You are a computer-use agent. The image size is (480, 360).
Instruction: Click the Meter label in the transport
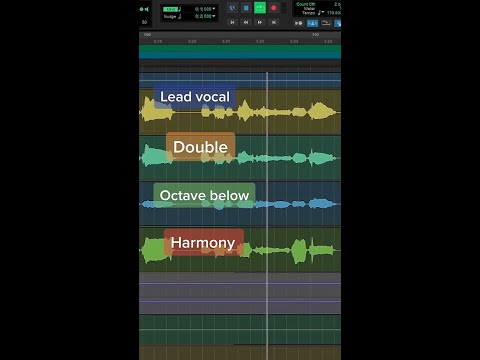click(309, 9)
